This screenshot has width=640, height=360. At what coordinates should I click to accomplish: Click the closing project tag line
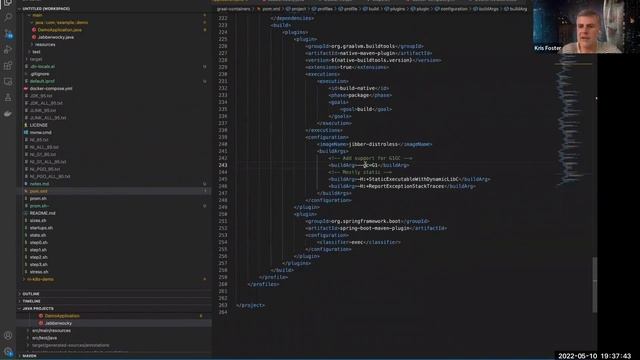tap(250, 305)
